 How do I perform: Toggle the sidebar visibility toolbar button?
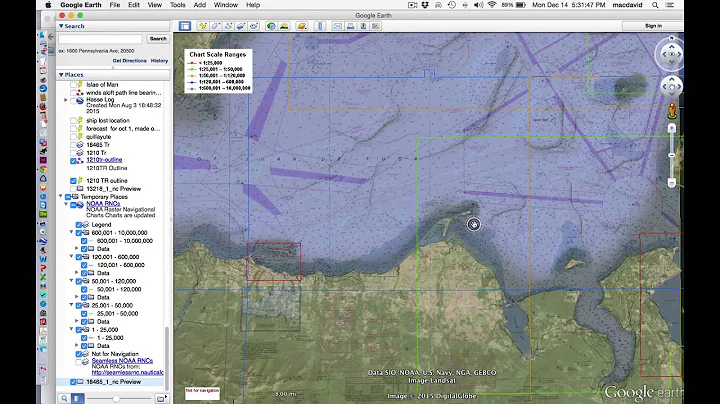tap(185, 26)
